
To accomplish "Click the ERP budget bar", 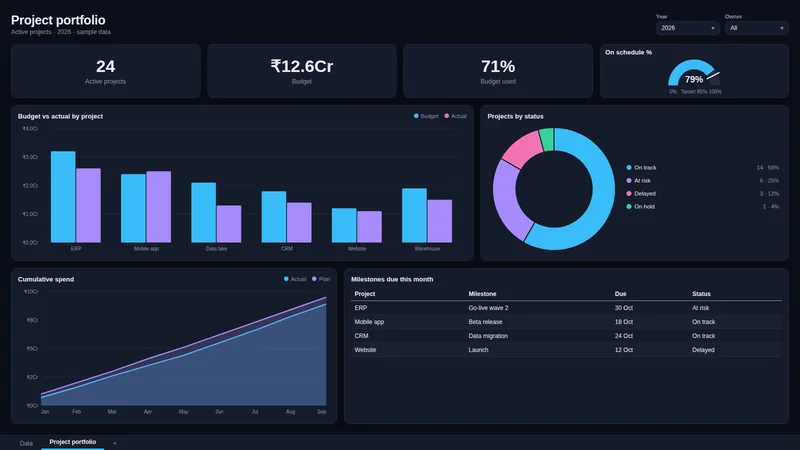I will coord(63,197).
